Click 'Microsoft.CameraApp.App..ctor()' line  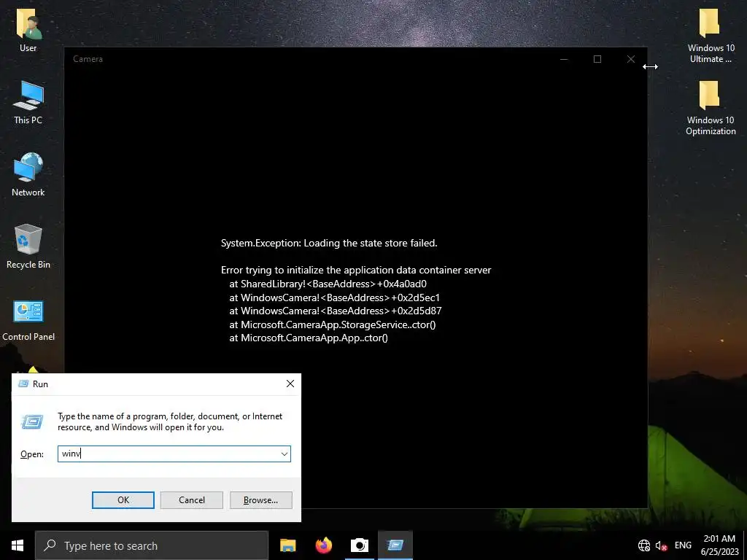pyautogui.click(x=309, y=338)
